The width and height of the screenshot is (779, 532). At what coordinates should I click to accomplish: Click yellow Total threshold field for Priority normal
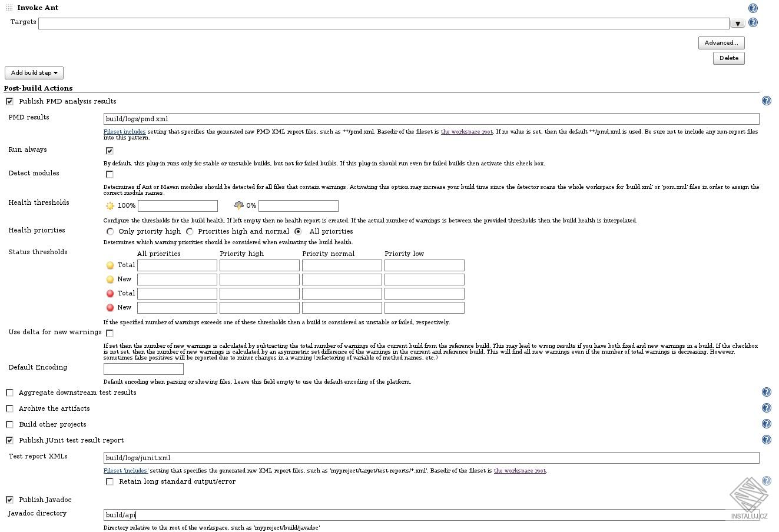(x=342, y=265)
